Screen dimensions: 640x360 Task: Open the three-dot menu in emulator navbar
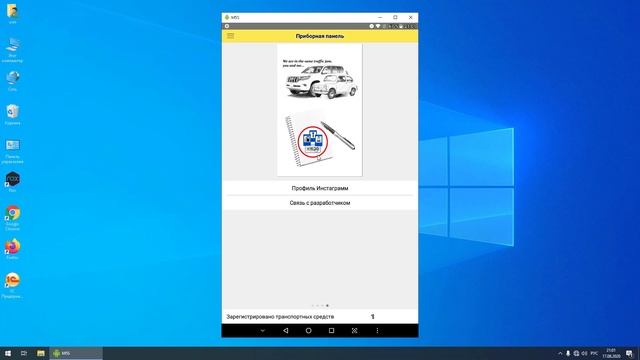[x=377, y=331]
